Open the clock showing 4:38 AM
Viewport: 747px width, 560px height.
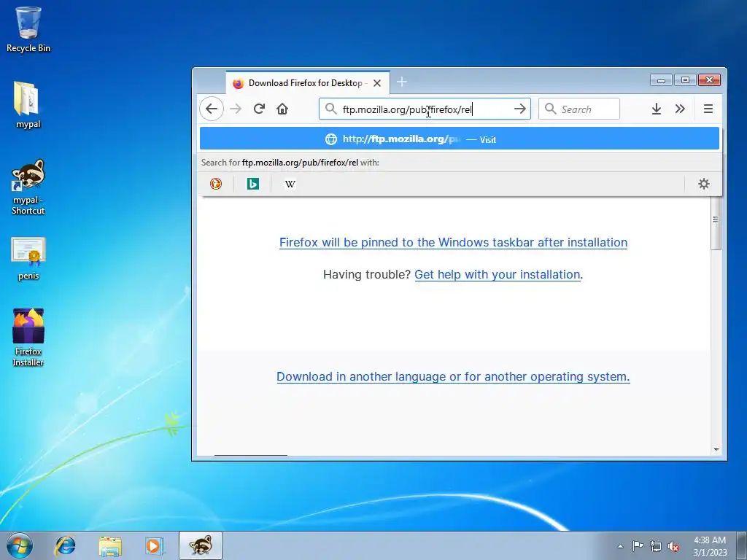coord(710,546)
